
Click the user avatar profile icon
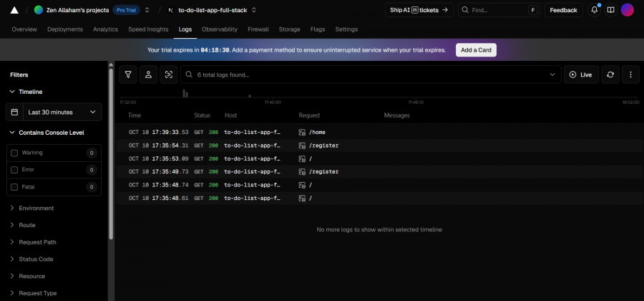coord(627,10)
